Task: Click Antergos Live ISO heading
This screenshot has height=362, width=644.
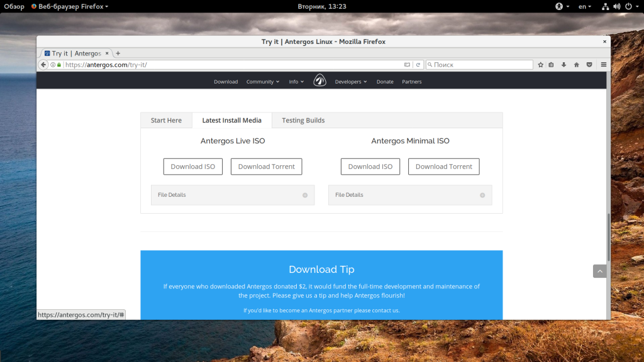Action: [233, 141]
